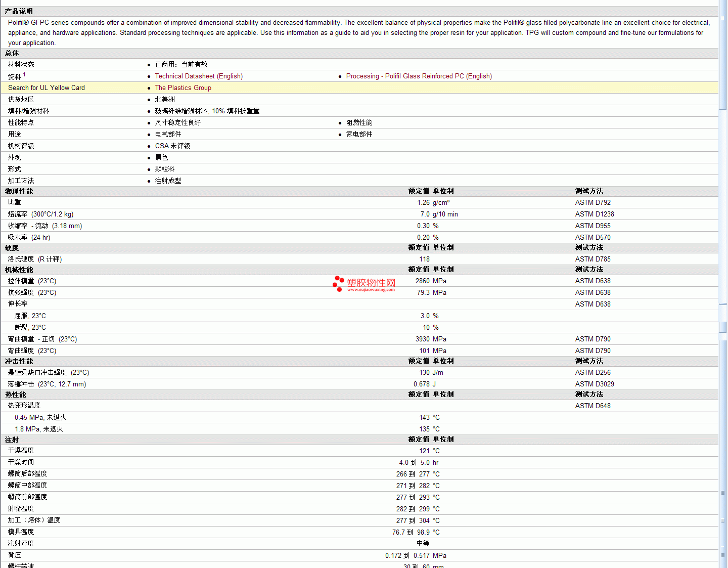Click ASTM D1238 test method cell
This screenshot has height=568, width=728.
595,214
